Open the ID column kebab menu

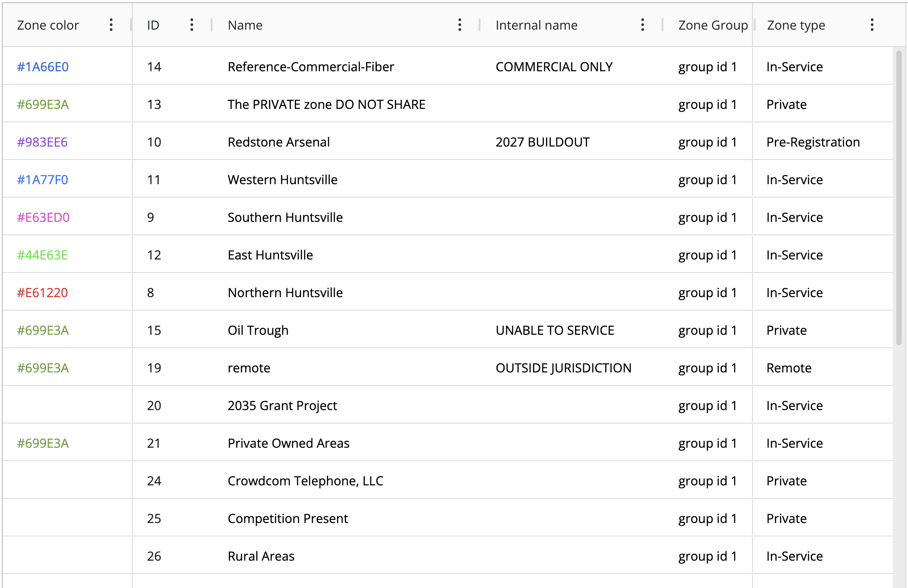pyautogui.click(x=191, y=25)
